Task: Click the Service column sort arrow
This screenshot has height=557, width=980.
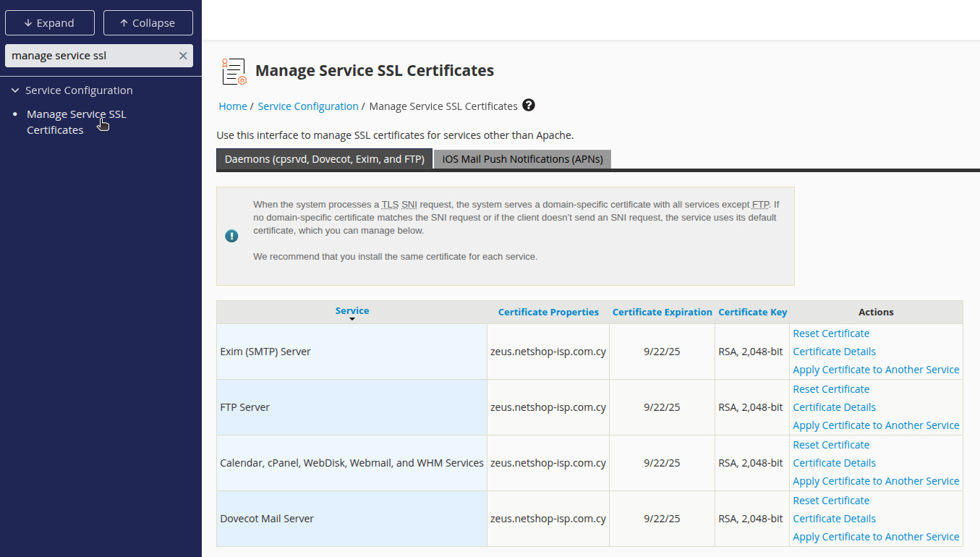Action: (x=352, y=319)
